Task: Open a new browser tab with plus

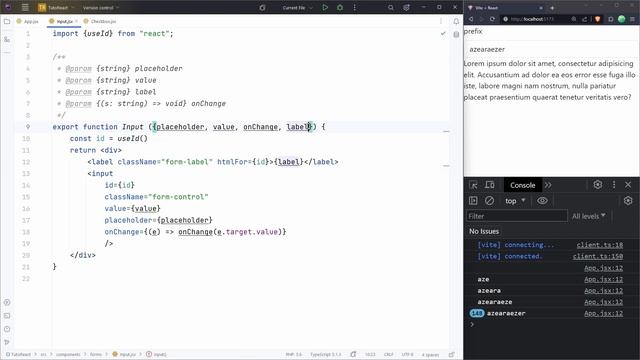Action: pyautogui.click(x=552, y=8)
